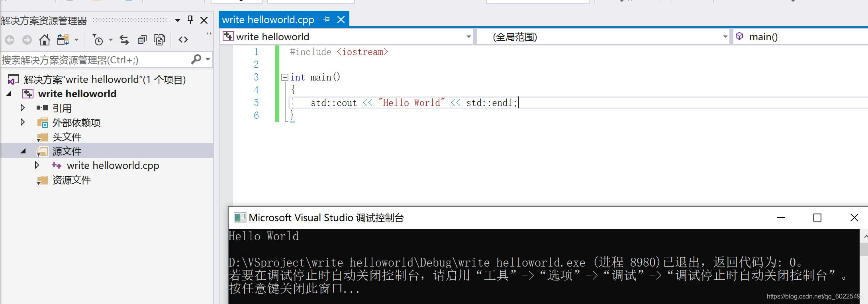Click the Solution Explorer search box
This screenshot has height=304, width=868.
coord(96,60)
